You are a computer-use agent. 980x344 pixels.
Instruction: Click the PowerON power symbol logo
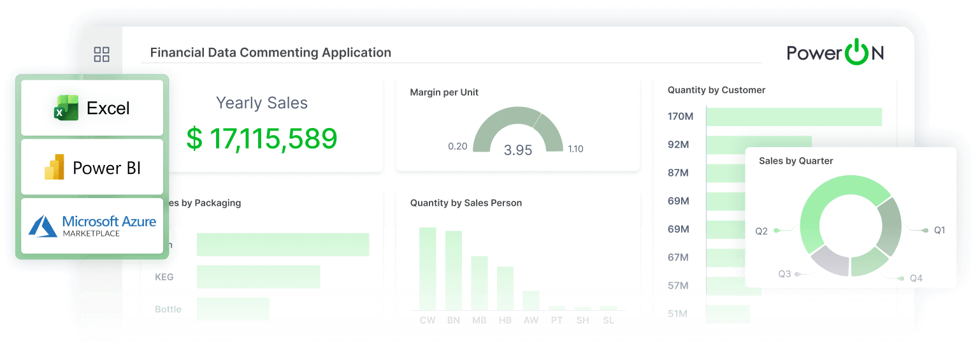857,52
